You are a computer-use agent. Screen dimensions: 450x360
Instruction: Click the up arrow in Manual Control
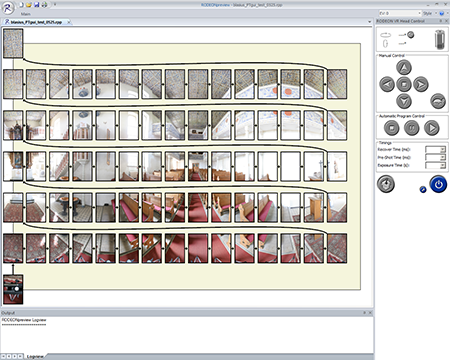click(404, 68)
